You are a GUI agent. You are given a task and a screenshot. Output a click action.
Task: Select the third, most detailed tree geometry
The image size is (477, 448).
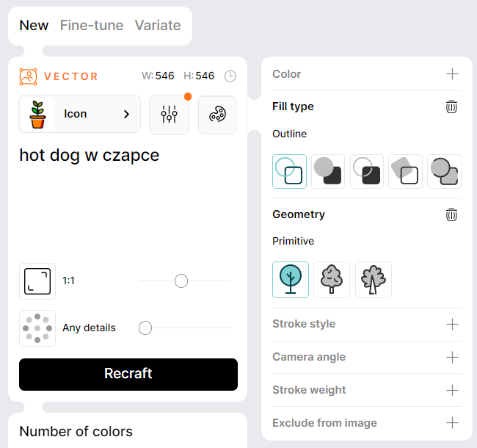[x=374, y=280]
